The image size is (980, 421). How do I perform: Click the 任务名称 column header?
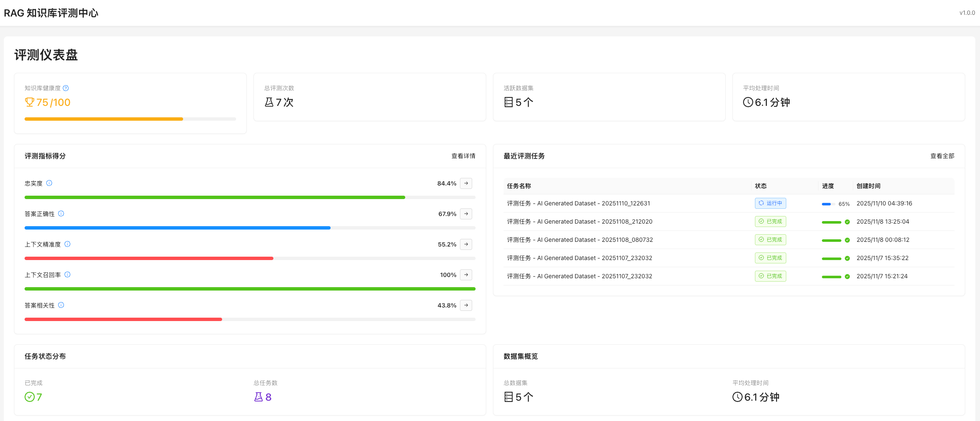coord(519,186)
